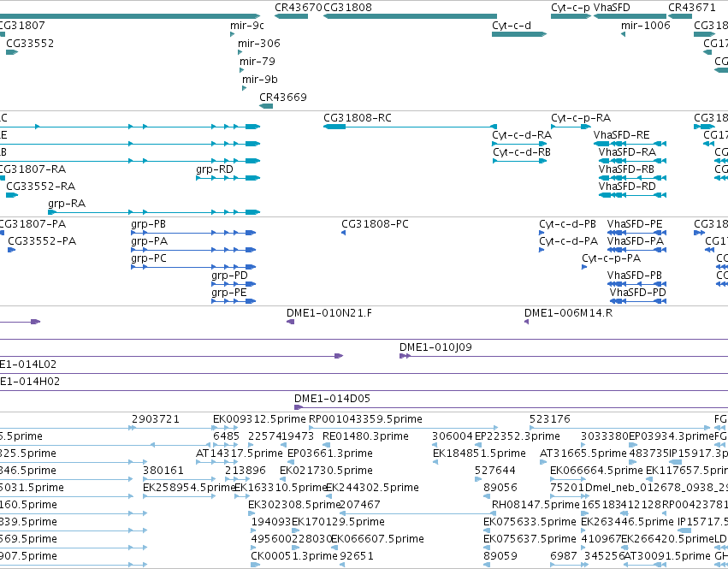
Task: Click the CG33552 gene label in the top track
Action: pyautogui.click(x=30, y=43)
